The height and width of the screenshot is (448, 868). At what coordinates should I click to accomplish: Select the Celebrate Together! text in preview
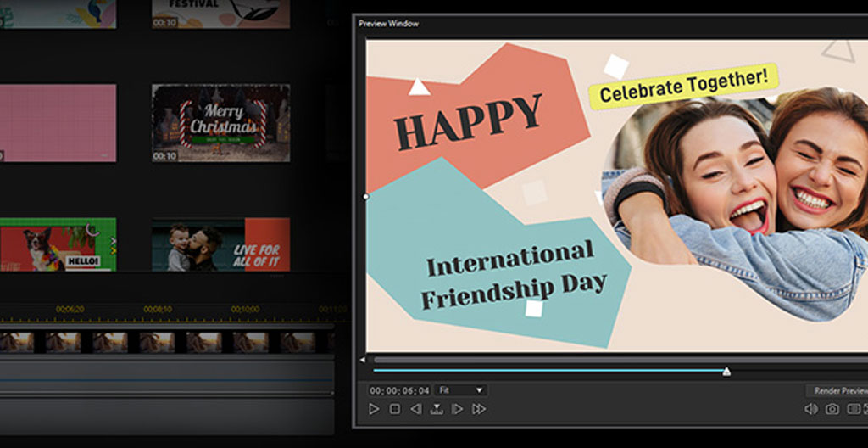point(684,86)
